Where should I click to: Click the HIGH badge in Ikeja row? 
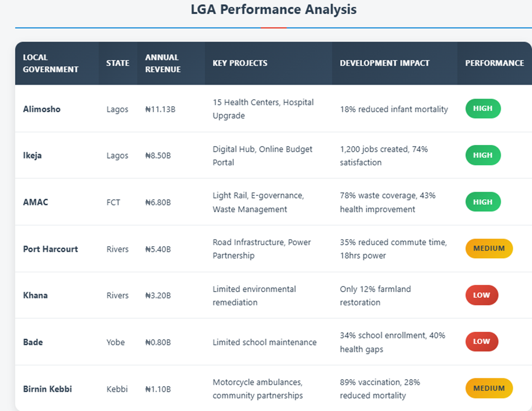point(483,155)
